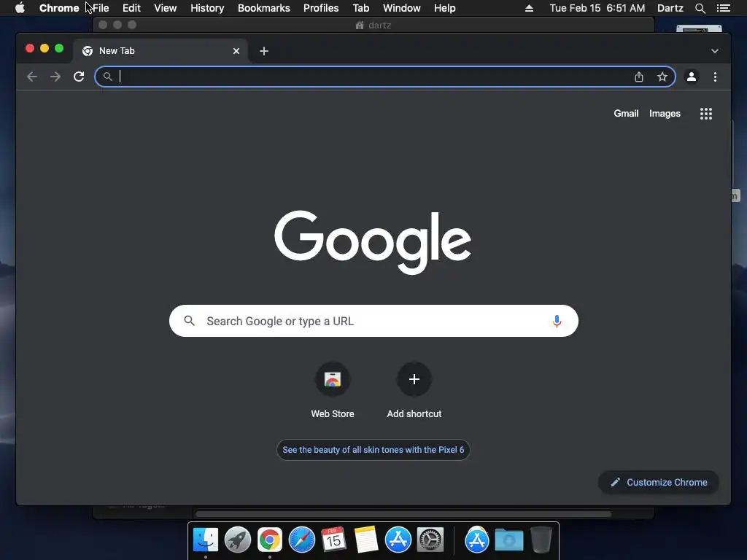747x560 pixels.
Task: Open the Apple menu
Action: pos(20,8)
